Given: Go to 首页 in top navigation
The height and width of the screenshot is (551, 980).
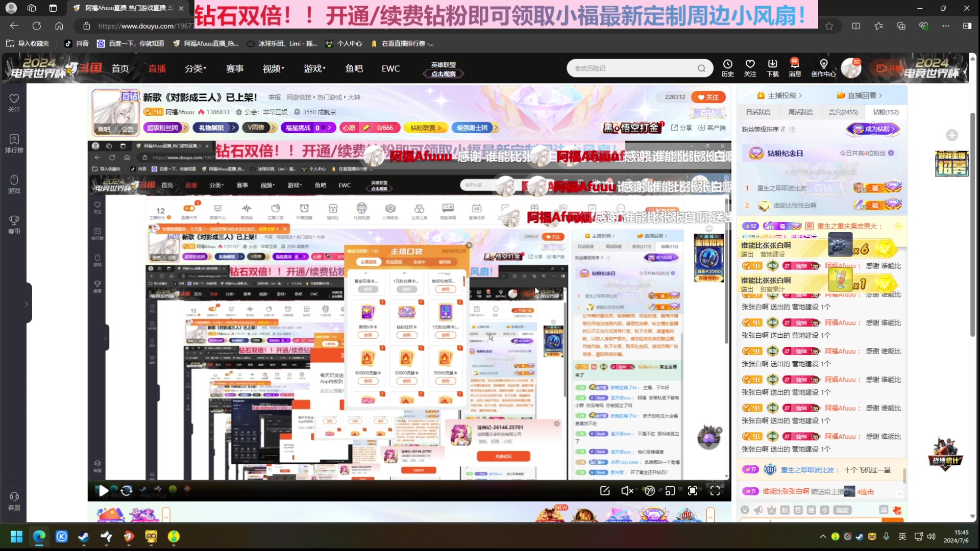Looking at the screenshot, I should click(x=120, y=68).
